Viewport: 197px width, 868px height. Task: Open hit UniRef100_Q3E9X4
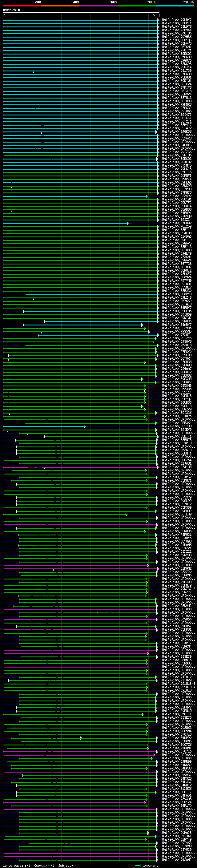(177, 30)
